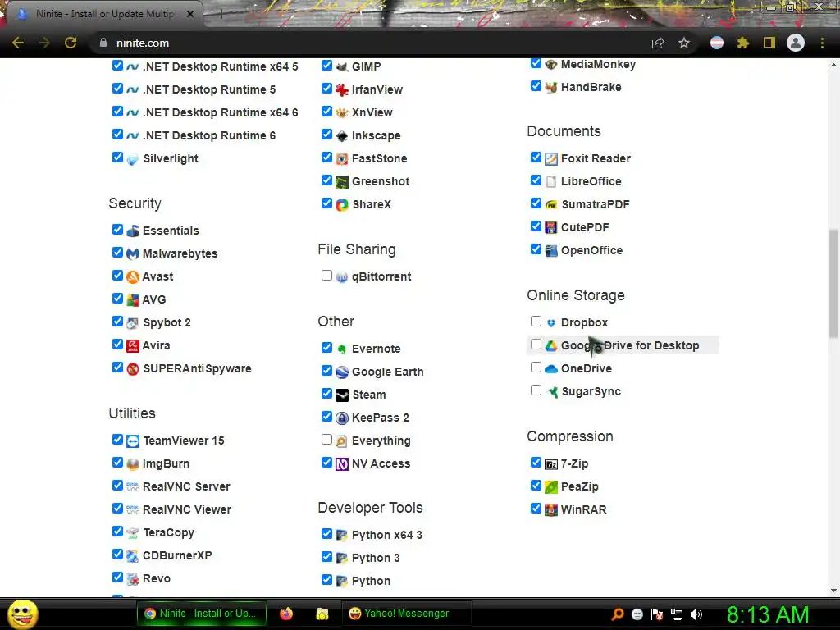Viewport: 840px width, 630px height.
Task: Uncheck the Essentials checkbox
Action: [117, 230]
